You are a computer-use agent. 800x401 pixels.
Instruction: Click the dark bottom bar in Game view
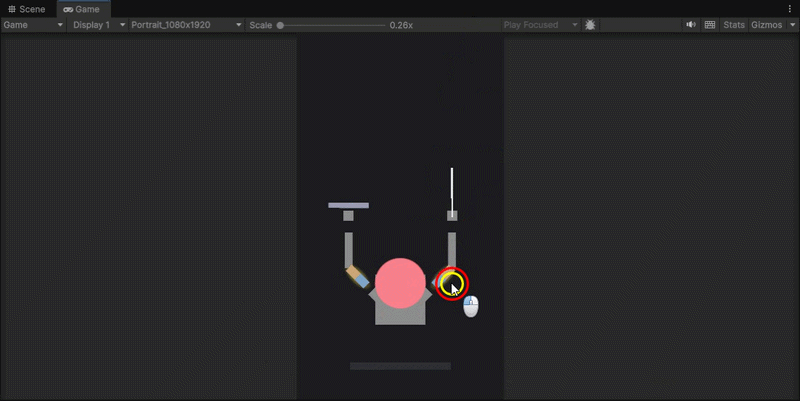pyautogui.click(x=401, y=366)
